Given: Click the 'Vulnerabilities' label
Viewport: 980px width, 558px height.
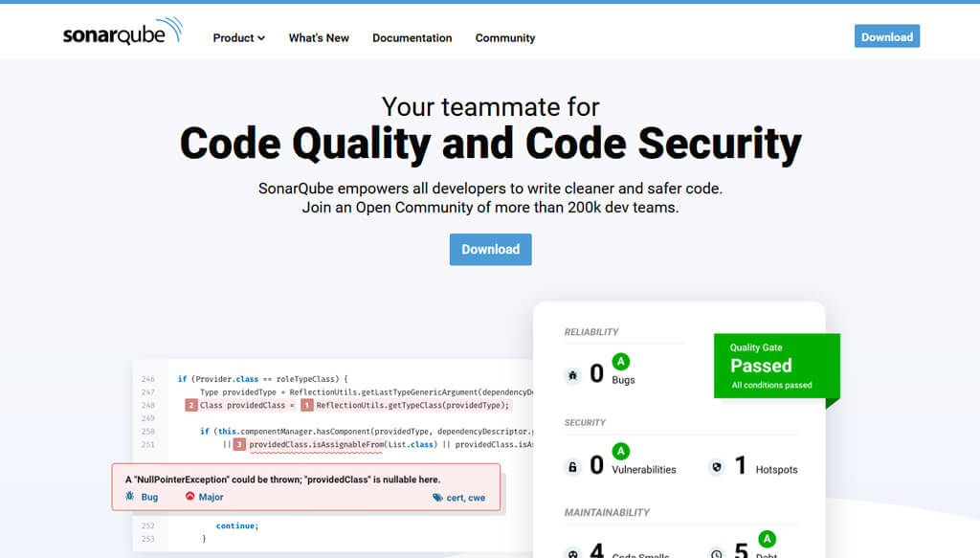Looking at the screenshot, I should click(644, 469).
